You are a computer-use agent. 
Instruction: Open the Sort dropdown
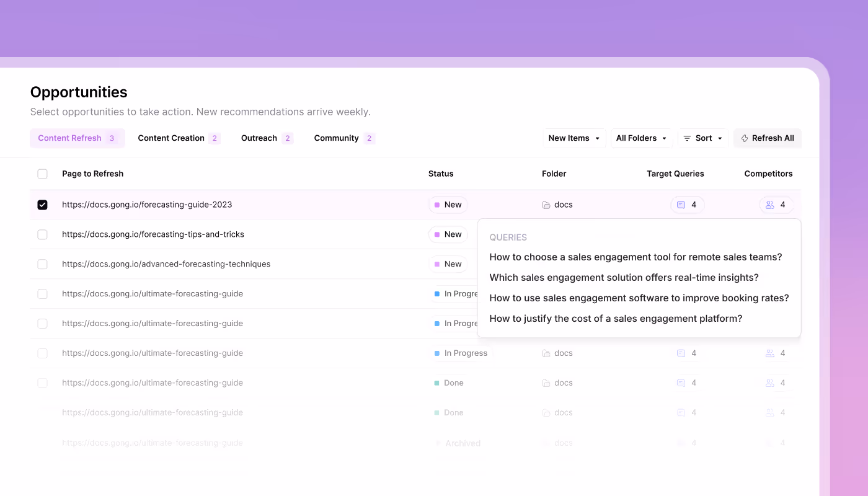[703, 138]
